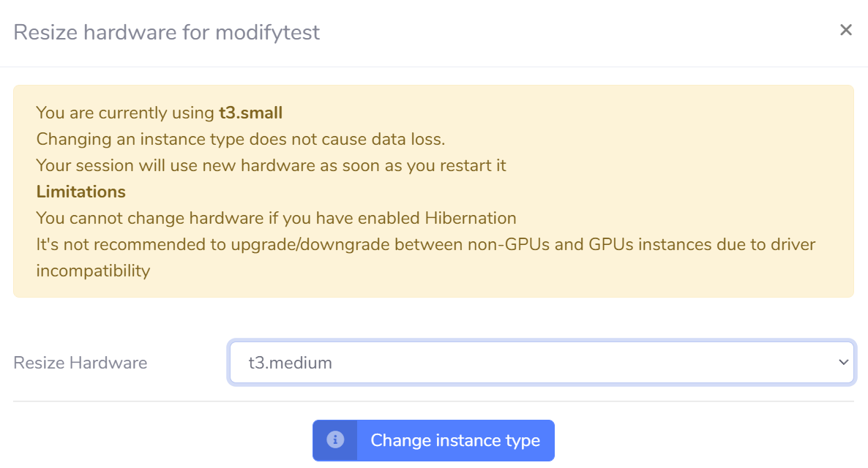Click the 'Resize Hardware' label text
This screenshot has height=468, width=868.
pyautogui.click(x=80, y=362)
